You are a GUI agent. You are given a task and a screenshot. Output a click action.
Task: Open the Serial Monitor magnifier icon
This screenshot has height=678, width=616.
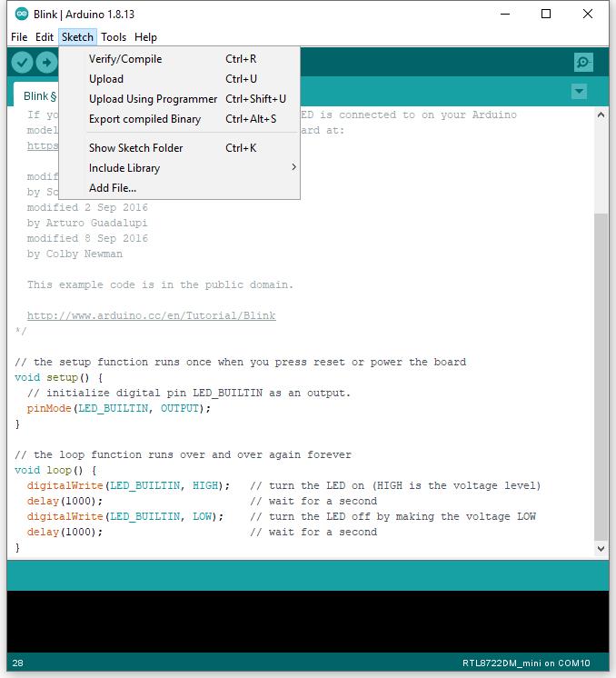point(583,63)
